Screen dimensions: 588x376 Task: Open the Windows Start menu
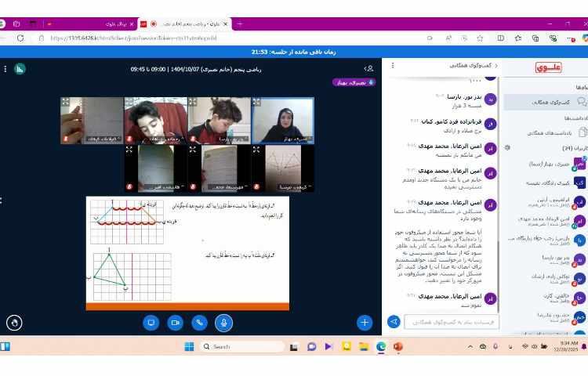[x=190, y=346]
